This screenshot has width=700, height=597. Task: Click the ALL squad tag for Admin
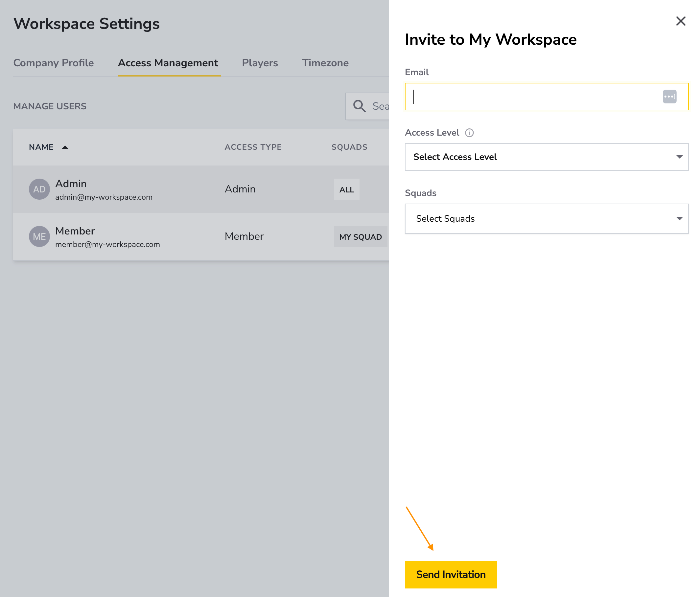click(x=347, y=189)
